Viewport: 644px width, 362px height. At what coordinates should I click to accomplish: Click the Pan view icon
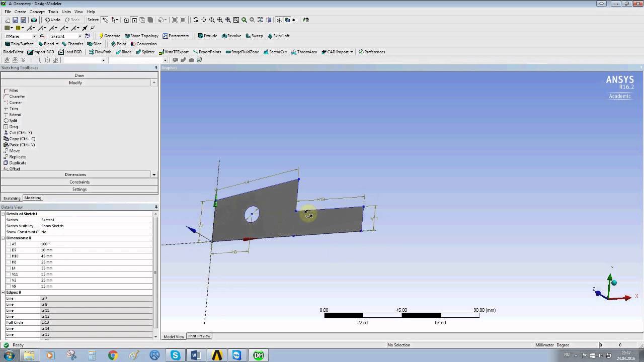[x=204, y=20]
